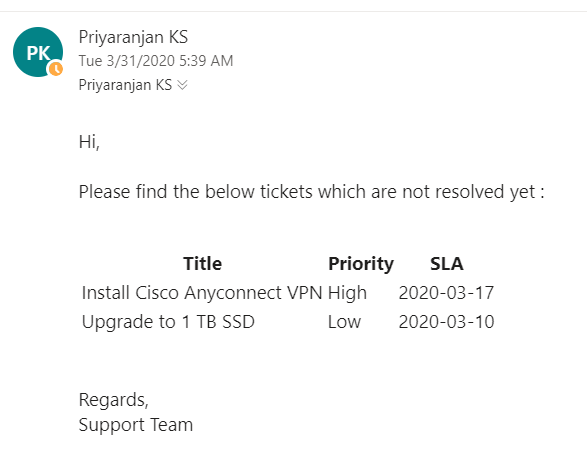Click the unresolved tickets intro sentence
The width and height of the screenshot is (587, 462).
coord(311,192)
